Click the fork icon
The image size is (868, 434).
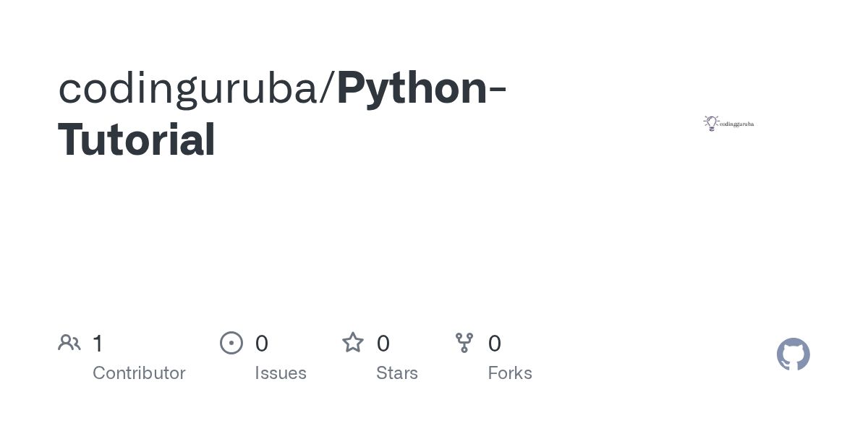[464, 343]
